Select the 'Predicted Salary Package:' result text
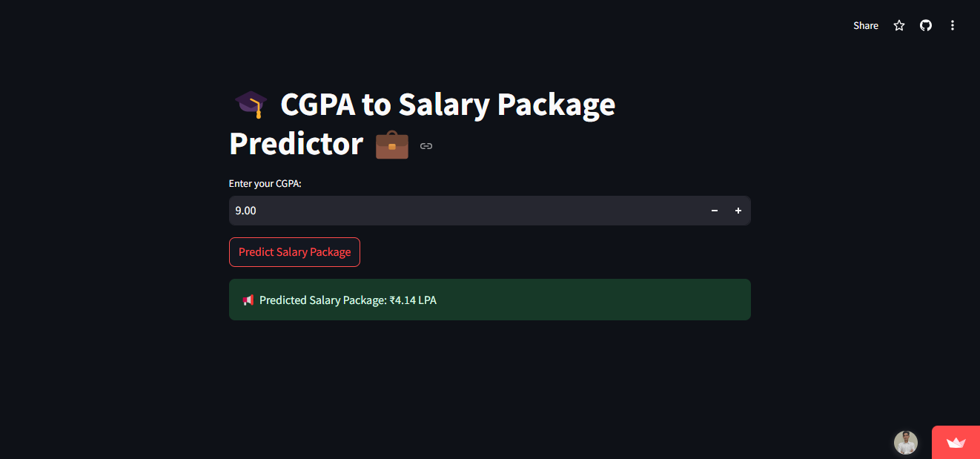Screen dimensions: 980x459 (x=323, y=300)
